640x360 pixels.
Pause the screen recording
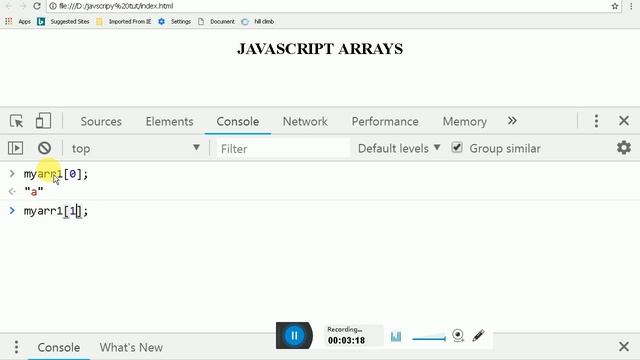pos(294,336)
